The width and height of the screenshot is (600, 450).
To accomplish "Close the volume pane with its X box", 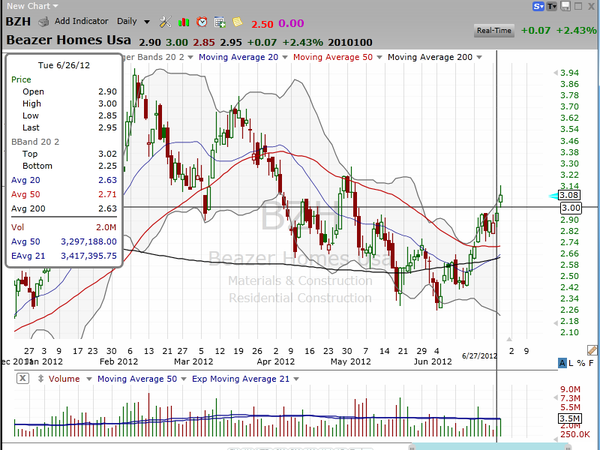I will coord(23,378).
